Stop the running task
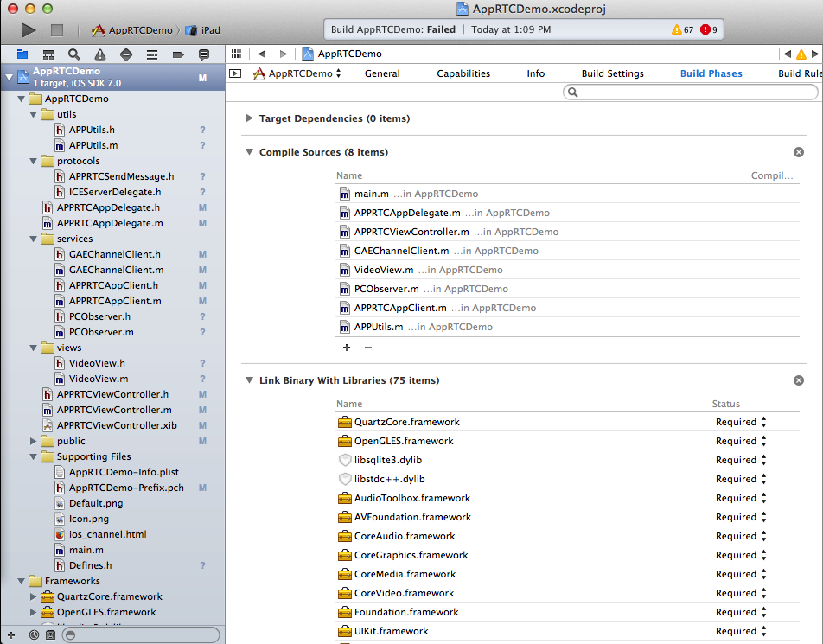The height and width of the screenshot is (644, 823). click(x=57, y=30)
